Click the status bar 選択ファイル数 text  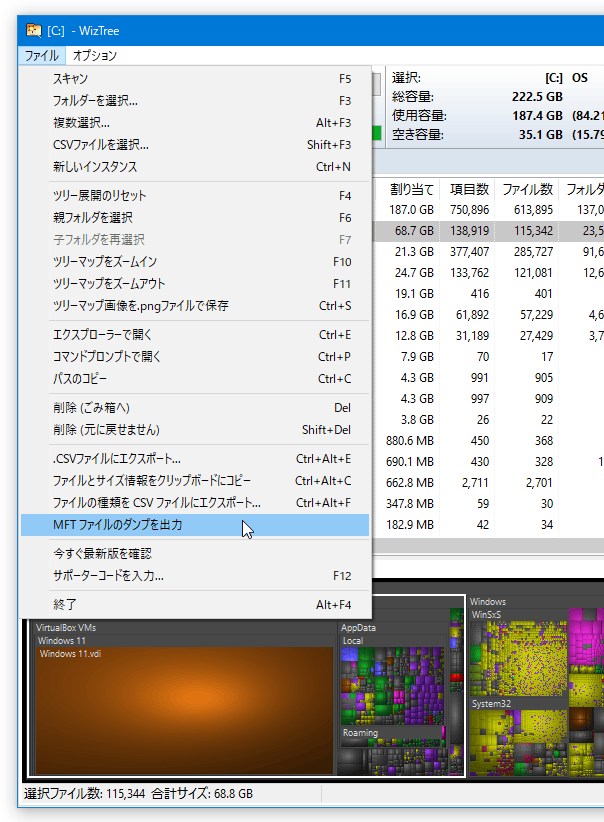click(84, 794)
